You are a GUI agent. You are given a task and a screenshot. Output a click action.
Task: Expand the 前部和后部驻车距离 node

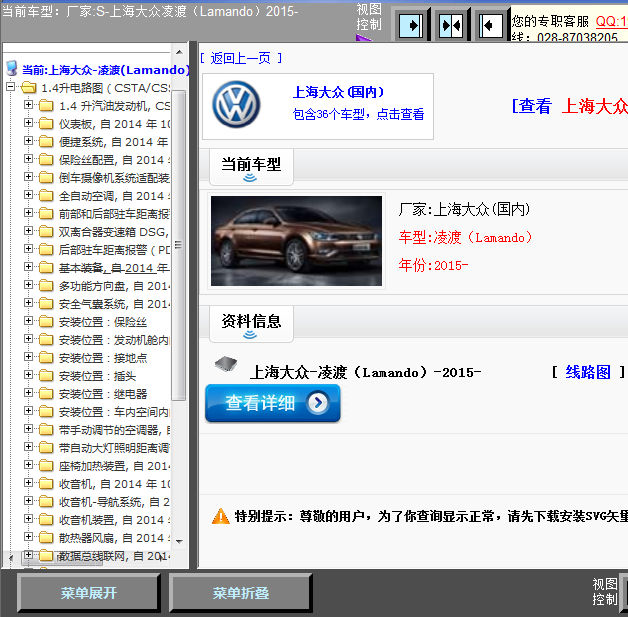click(x=28, y=213)
